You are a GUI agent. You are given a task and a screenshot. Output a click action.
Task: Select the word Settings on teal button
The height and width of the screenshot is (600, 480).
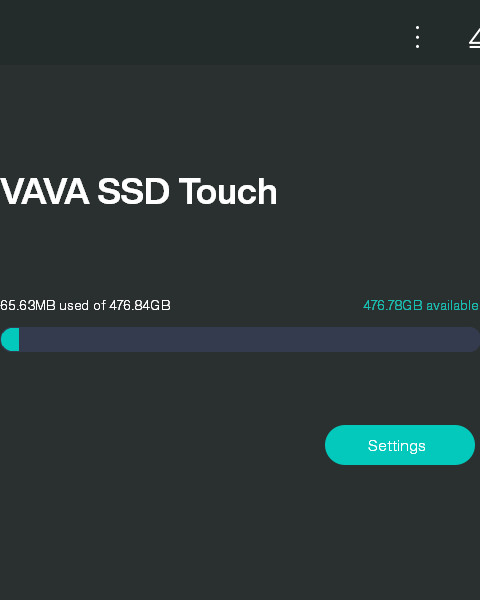[x=397, y=446]
